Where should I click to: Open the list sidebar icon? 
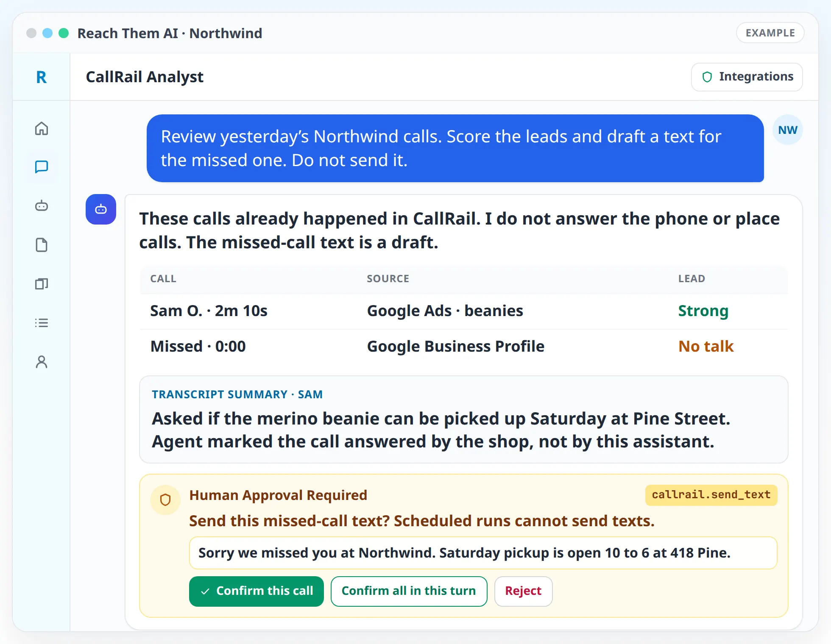click(x=42, y=323)
